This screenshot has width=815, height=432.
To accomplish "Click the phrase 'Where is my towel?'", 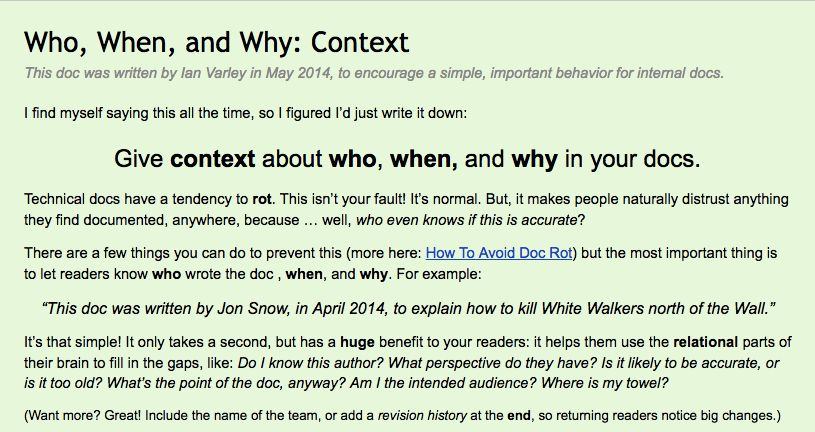I will [x=604, y=383].
